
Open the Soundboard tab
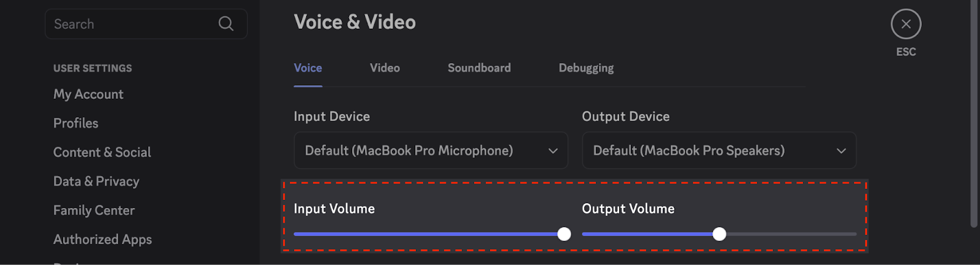pos(479,68)
